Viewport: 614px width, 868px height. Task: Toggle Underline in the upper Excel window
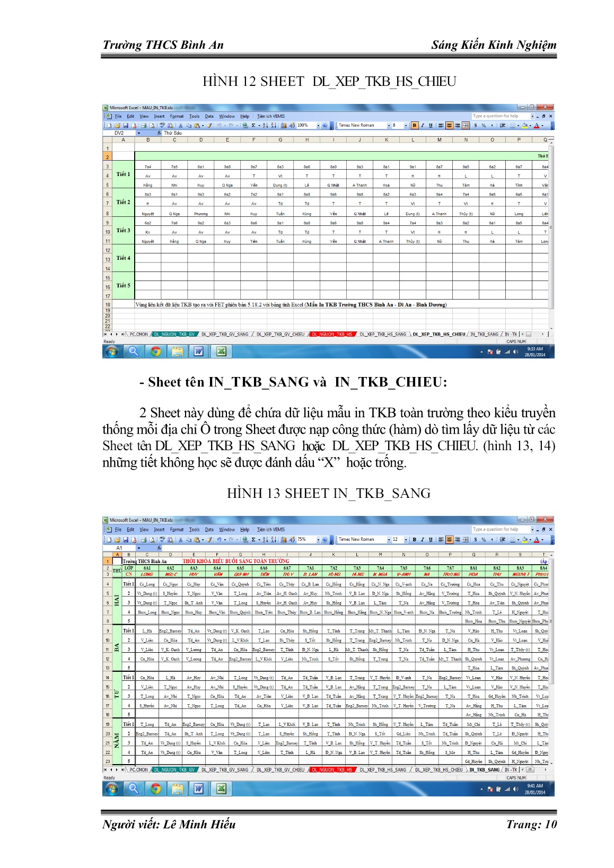(431, 126)
